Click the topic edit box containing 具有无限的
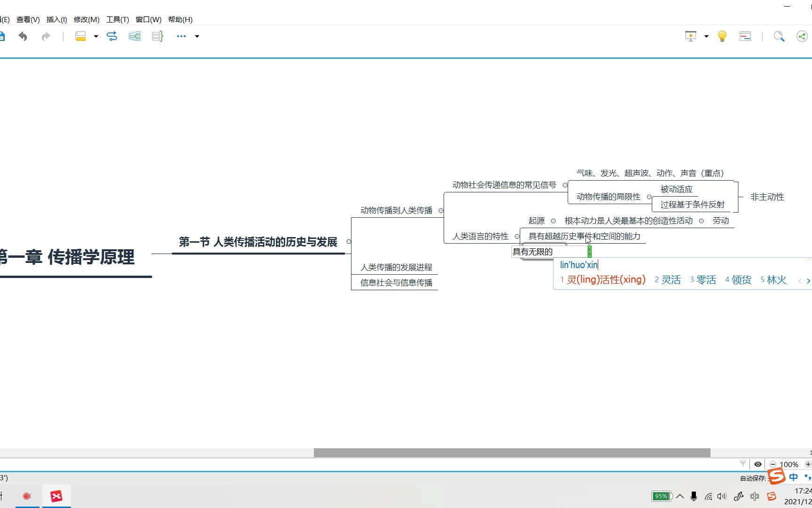The width and height of the screenshot is (812, 508). [x=549, y=252]
